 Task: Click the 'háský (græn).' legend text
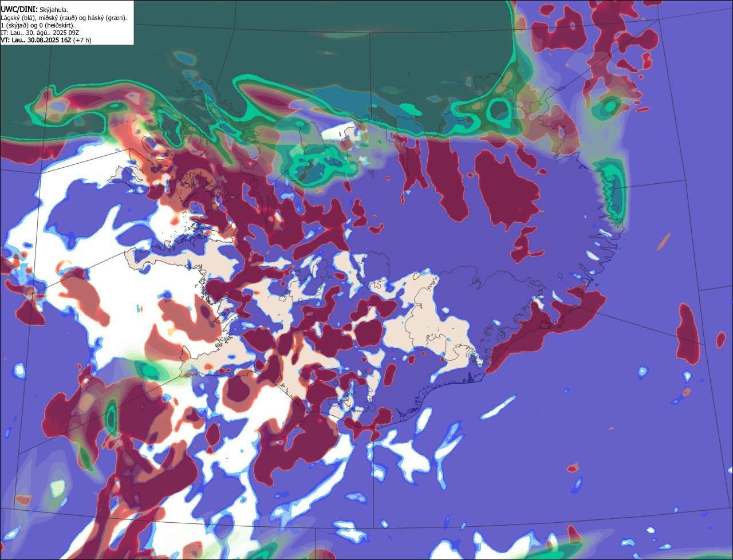click(x=107, y=18)
